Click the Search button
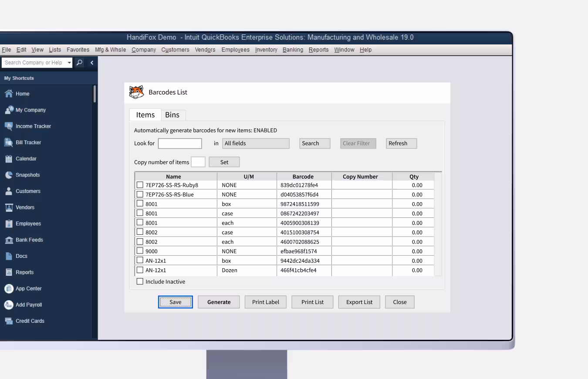588x379 pixels. [x=315, y=143]
